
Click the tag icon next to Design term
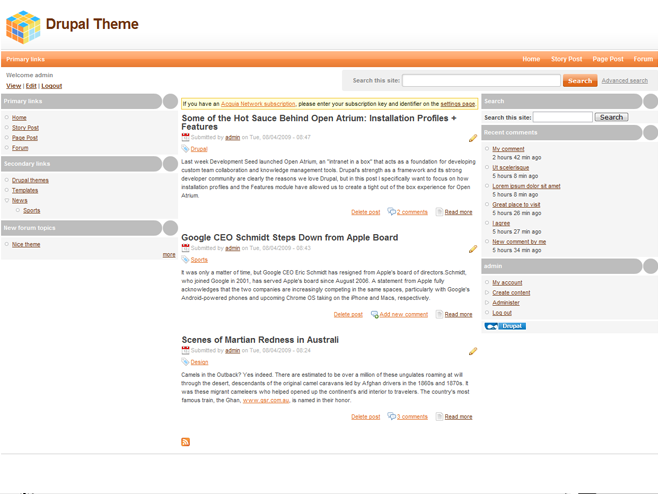185,362
